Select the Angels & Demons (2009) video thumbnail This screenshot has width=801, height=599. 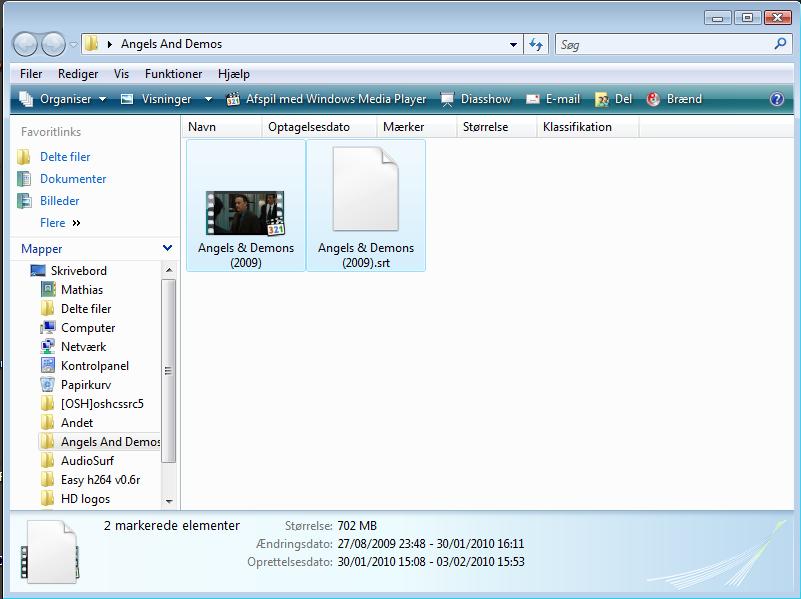click(x=245, y=213)
